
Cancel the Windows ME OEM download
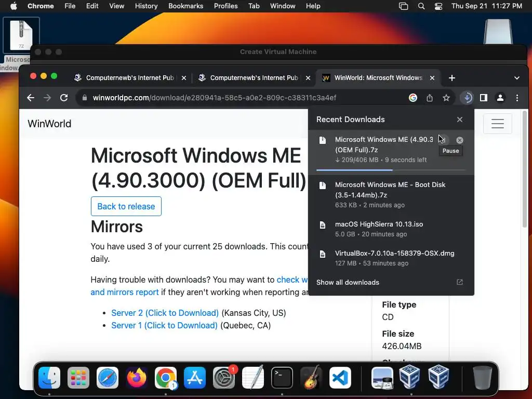[x=459, y=140]
